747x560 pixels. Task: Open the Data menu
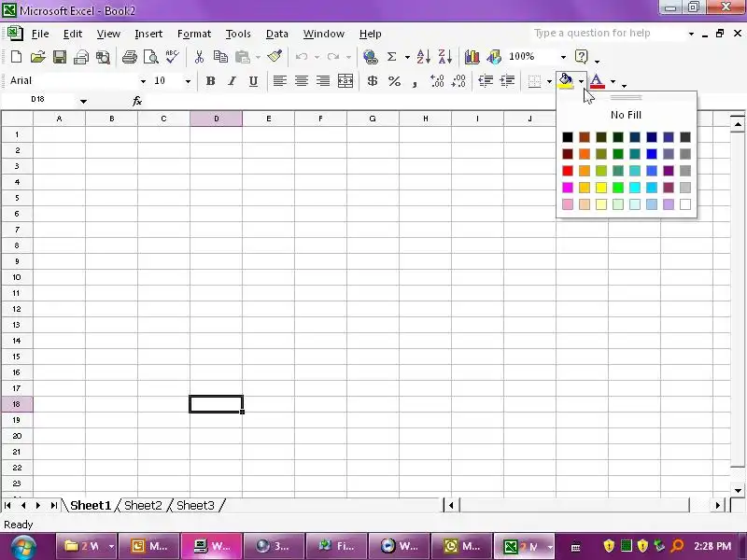(x=276, y=34)
